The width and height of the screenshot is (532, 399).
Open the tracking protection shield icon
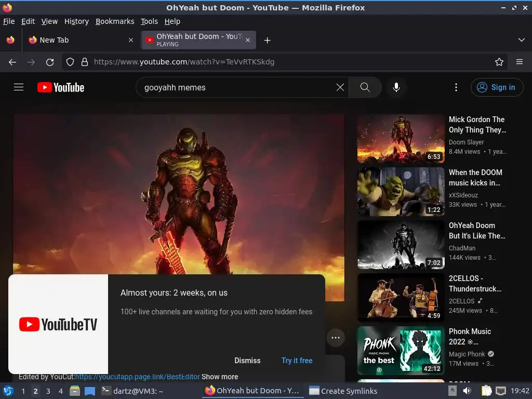70,62
